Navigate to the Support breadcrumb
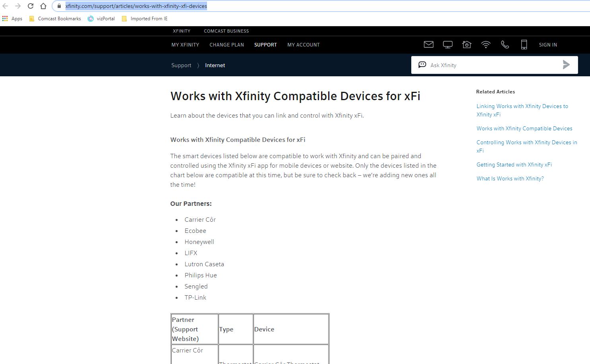This screenshot has height=364, width=590. (181, 65)
